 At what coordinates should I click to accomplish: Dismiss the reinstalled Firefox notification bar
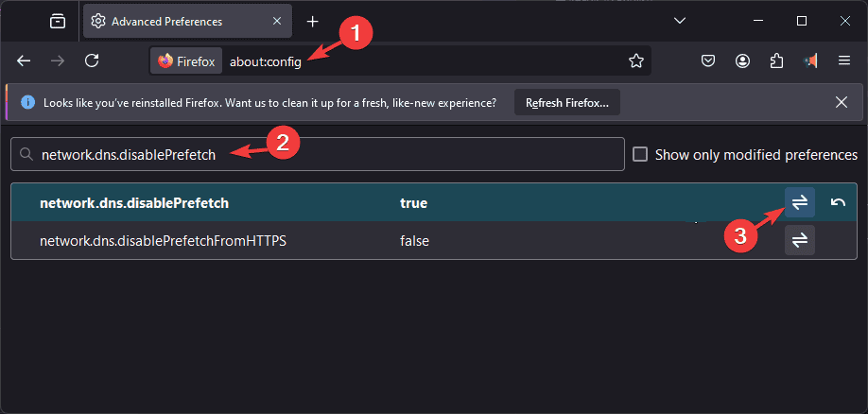(x=842, y=102)
